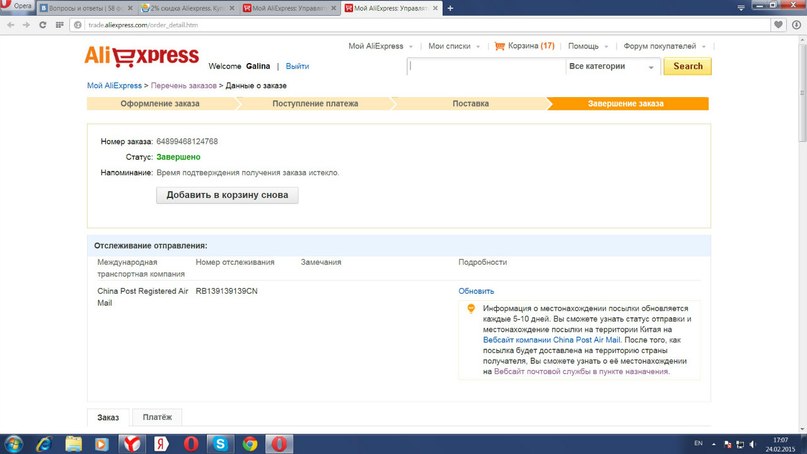This screenshot has width=807, height=454.
Task: Click 'Завершено' status text
Action: (178, 157)
